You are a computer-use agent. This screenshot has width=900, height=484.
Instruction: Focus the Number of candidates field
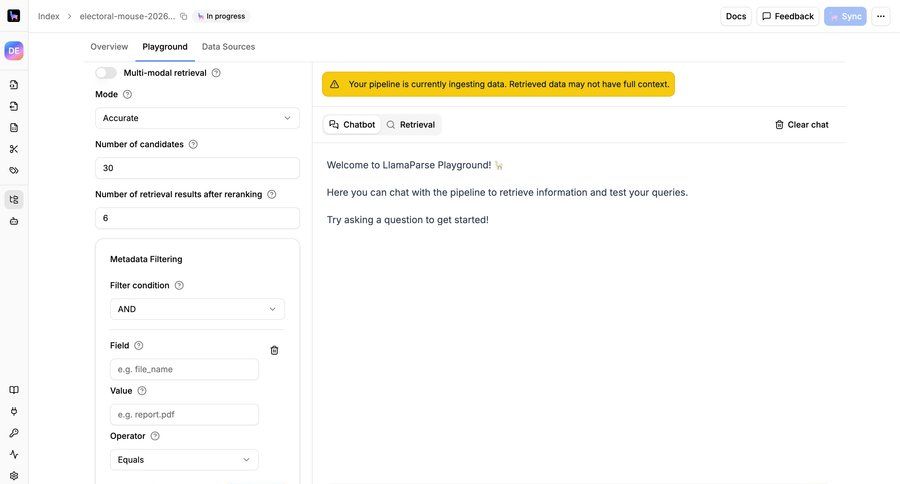pyautogui.click(x=197, y=168)
